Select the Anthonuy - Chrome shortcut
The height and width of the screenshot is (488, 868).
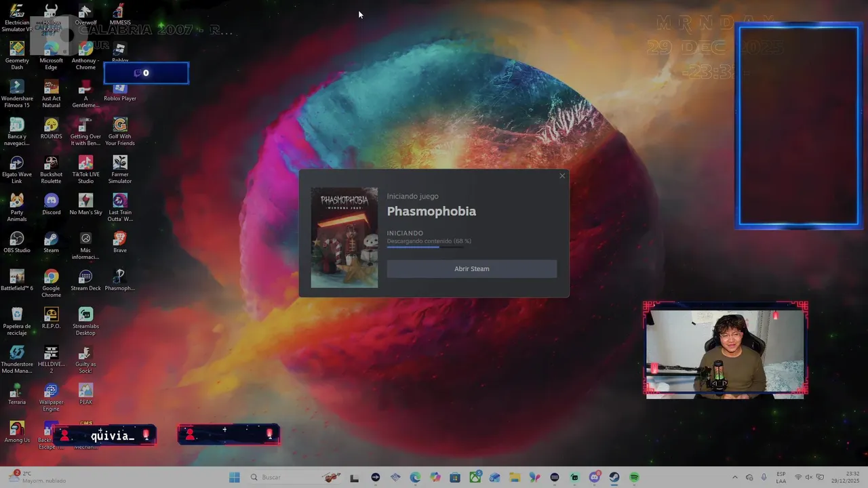[x=85, y=56]
